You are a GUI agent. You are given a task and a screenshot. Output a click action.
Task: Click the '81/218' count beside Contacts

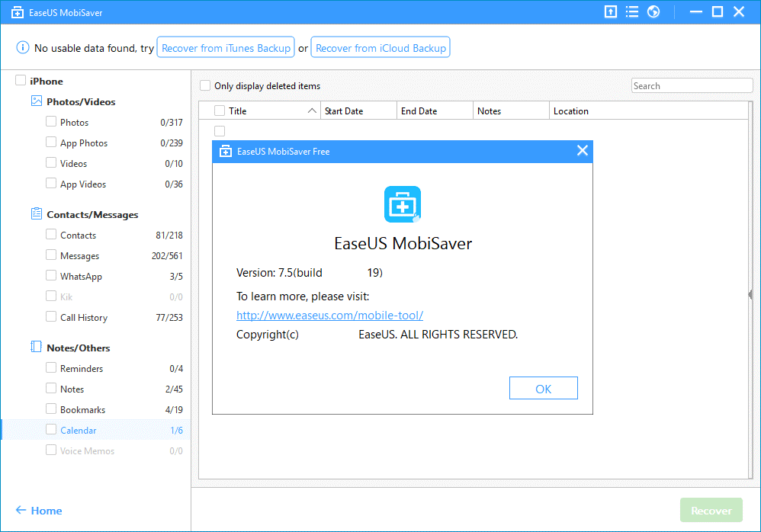pyautogui.click(x=169, y=236)
